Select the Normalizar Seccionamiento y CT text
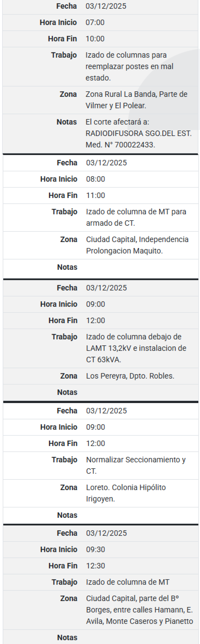200x644 pixels. tap(136, 465)
